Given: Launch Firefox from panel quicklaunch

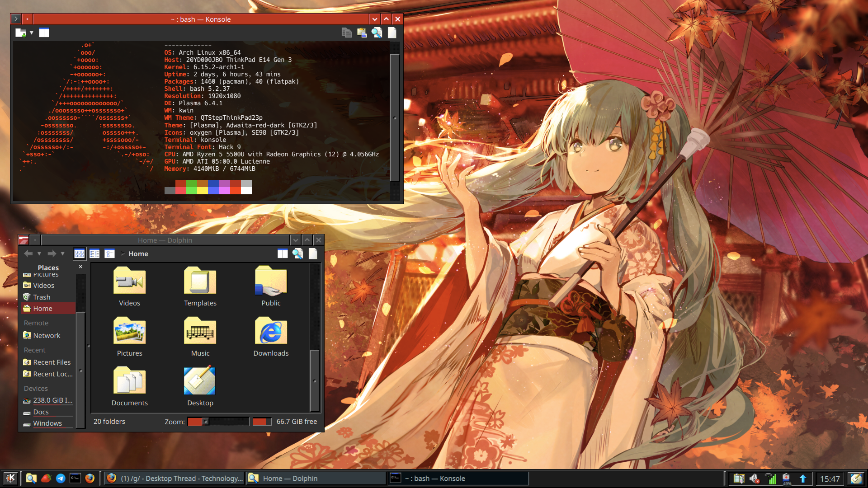Looking at the screenshot, I should coord(90,478).
